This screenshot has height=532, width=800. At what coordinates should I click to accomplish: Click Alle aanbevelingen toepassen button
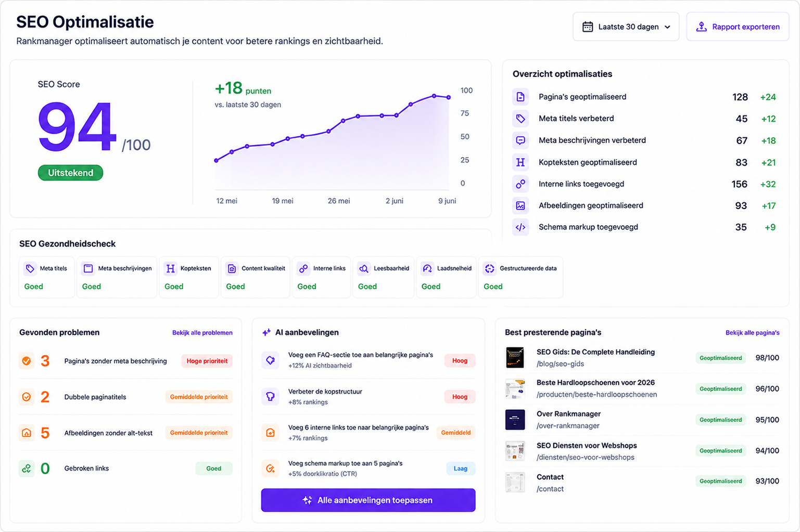point(368,500)
